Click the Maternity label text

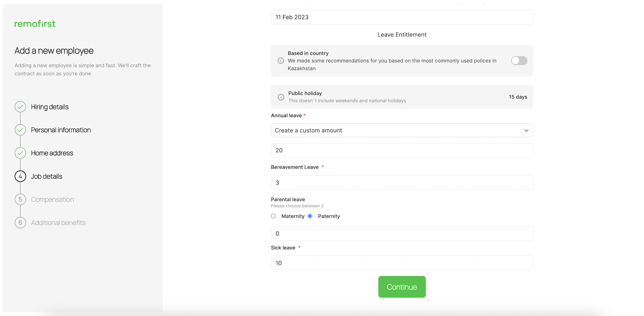pos(293,216)
